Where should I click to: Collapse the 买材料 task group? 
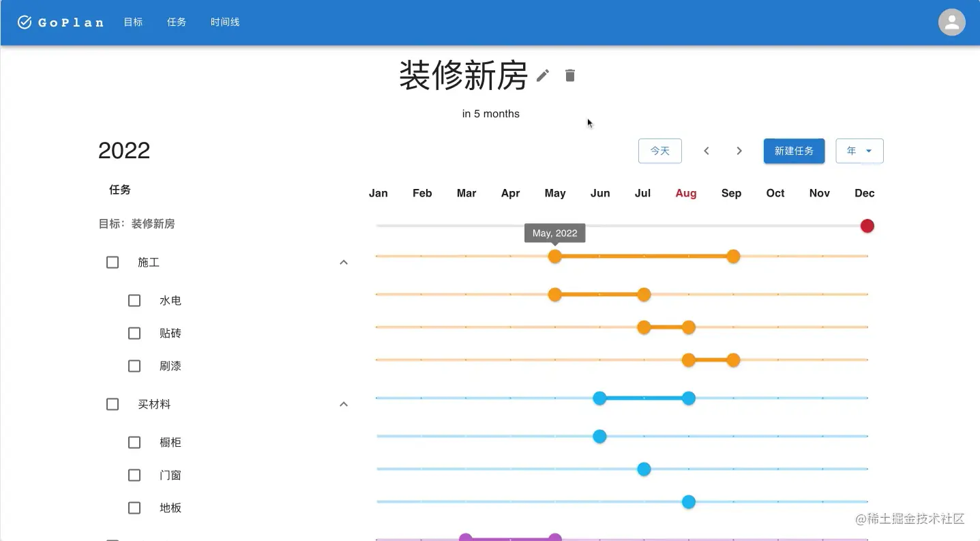pyautogui.click(x=344, y=404)
